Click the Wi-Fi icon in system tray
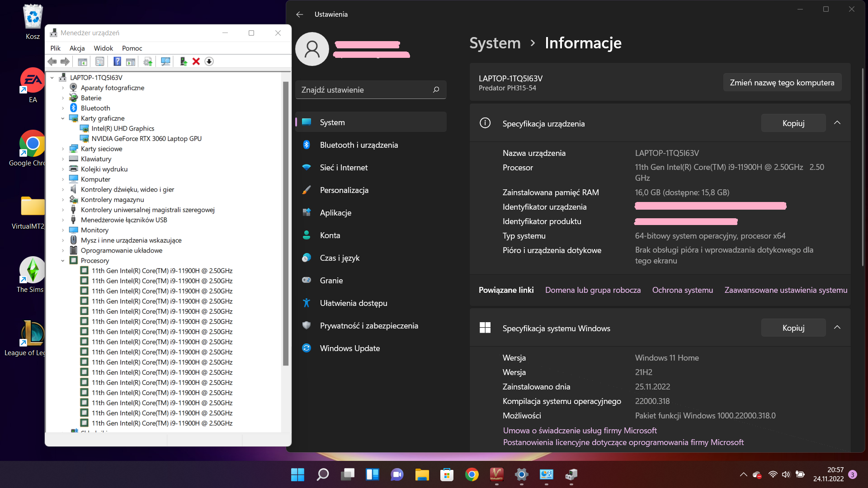Image resolution: width=868 pixels, height=488 pixels. [773, 474]
